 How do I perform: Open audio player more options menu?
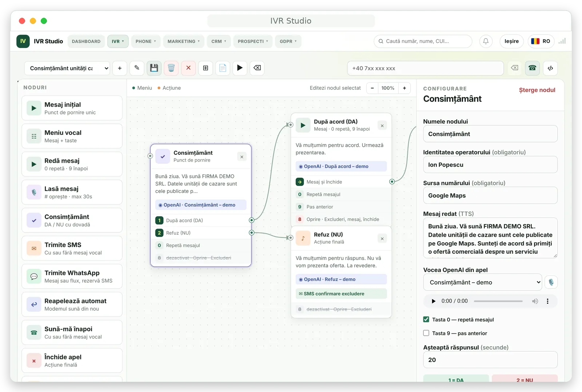point(548,301)
